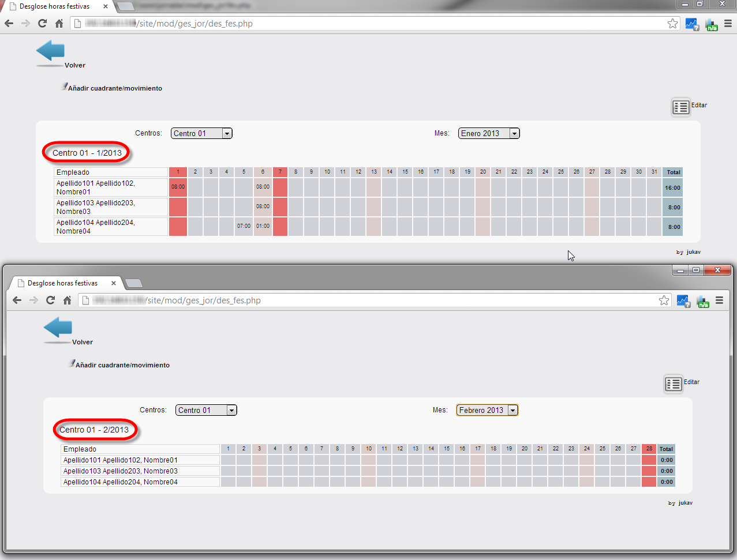737x560 pixels.
Task: Open the Febrero 2013 month dropdown
Action: tap(487, 410)
